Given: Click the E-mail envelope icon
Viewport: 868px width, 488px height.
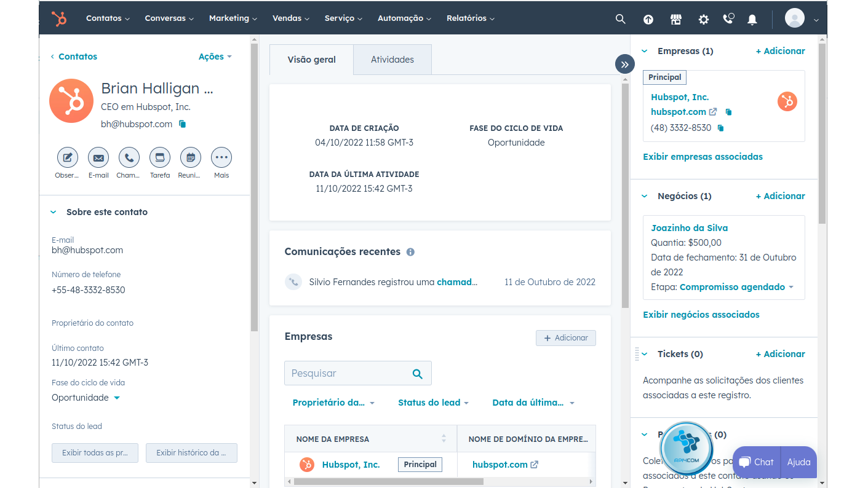Looking at the screenshot, I should pyautogui.click(x=98, y=158).
